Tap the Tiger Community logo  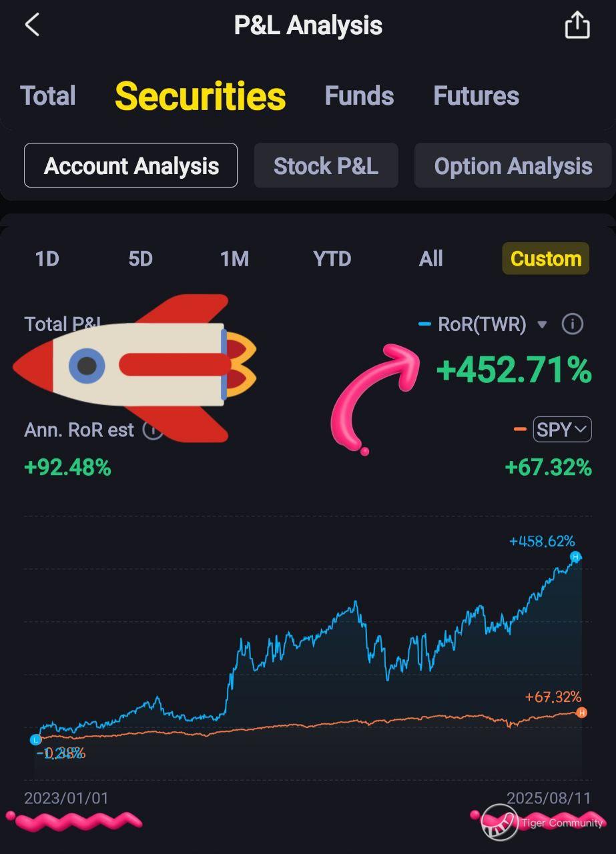click(501, 821)
